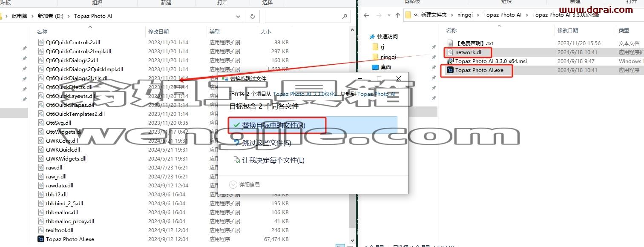The height and width of the screenshot is (247, 644).
Task: Sort right window by 修改日期 column header
Action: coord(568,31)
